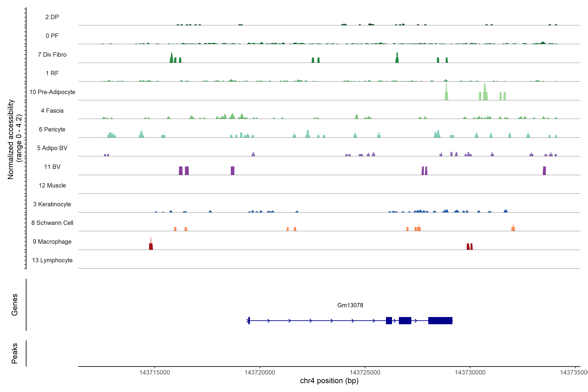588x392 pixels.
Task: Click the chr4 position (bp) axis title
Action: pyautogui.click(x=329, y=381)
